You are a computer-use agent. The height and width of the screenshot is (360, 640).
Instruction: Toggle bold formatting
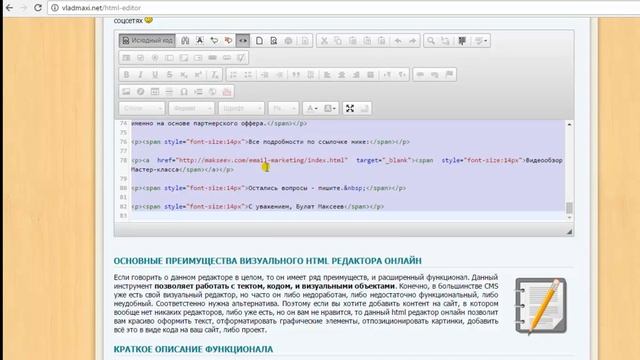click(x=127, y=75)
